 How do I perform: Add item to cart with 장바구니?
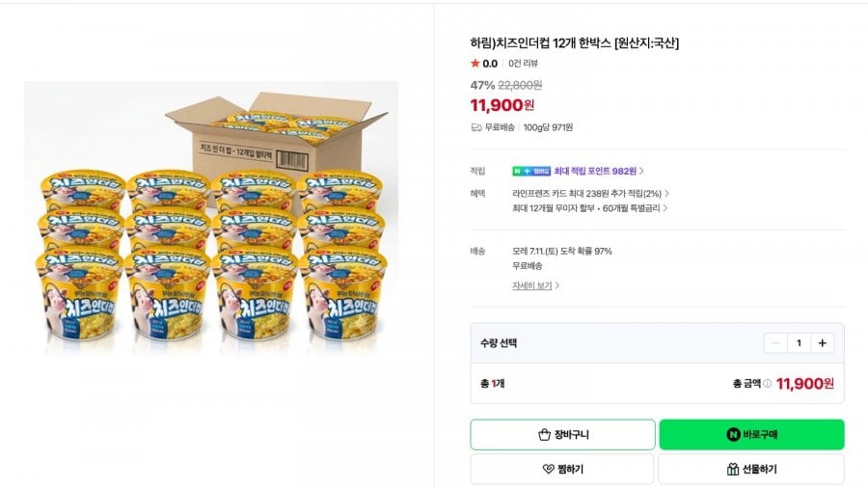click(x=562, y=434)
